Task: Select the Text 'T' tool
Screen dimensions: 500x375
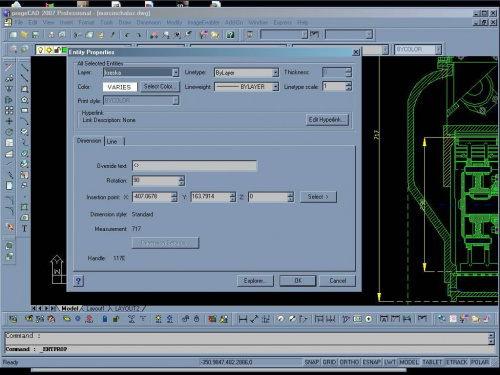Action: coord(24,229)
